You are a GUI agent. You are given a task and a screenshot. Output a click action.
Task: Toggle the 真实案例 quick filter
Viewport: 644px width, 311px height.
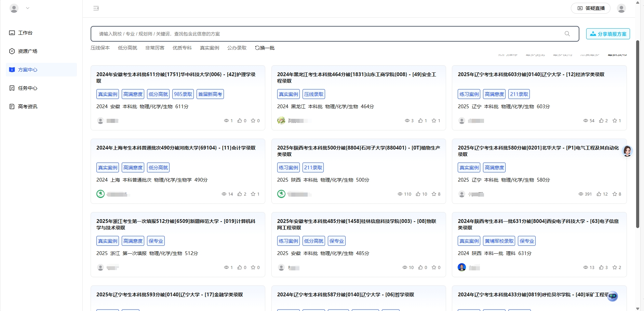coord(209,48)
